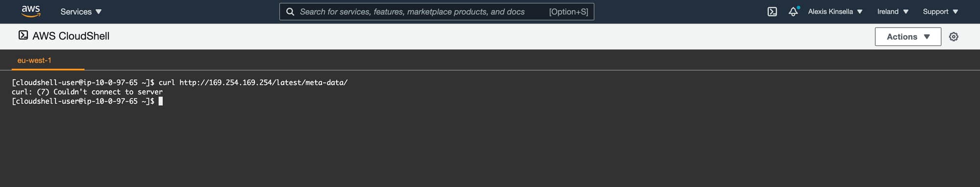Click the arrow on the Actions button
Image resolution: width=980 pixels, height=187 pixels.
click(927, 37)
